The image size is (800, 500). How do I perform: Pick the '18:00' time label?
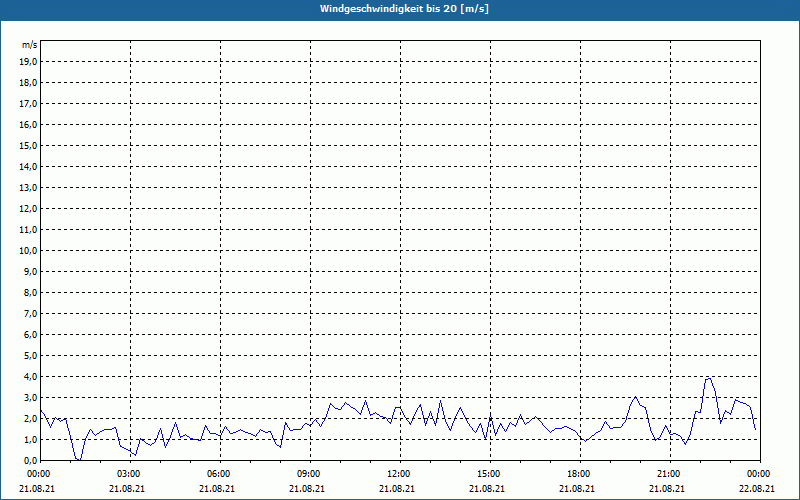(580, 474)
